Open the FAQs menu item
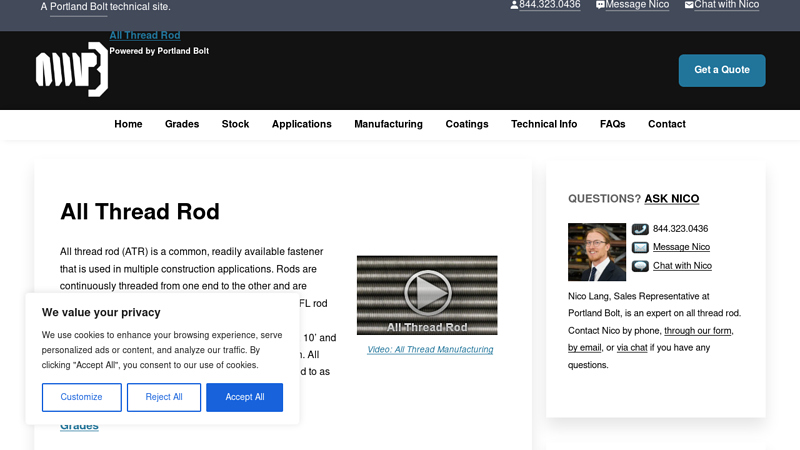The width and height of the screenshot is (800, 450). [612, 124]
